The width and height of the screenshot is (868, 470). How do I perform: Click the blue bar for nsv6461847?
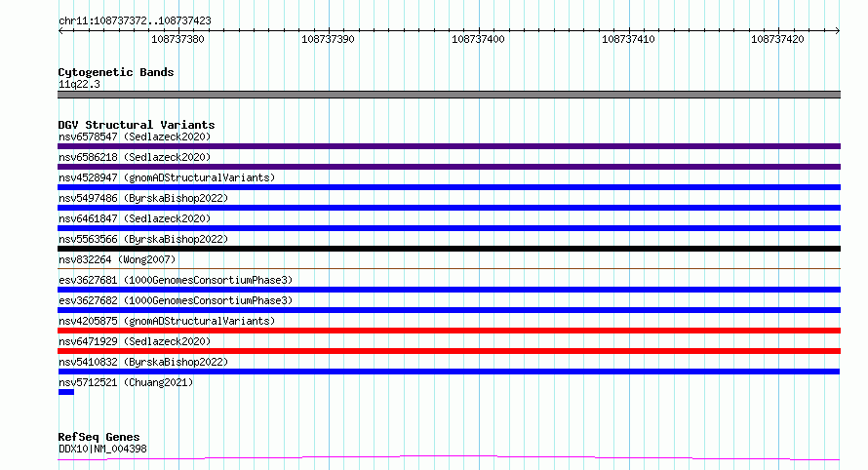pos(449,228)
